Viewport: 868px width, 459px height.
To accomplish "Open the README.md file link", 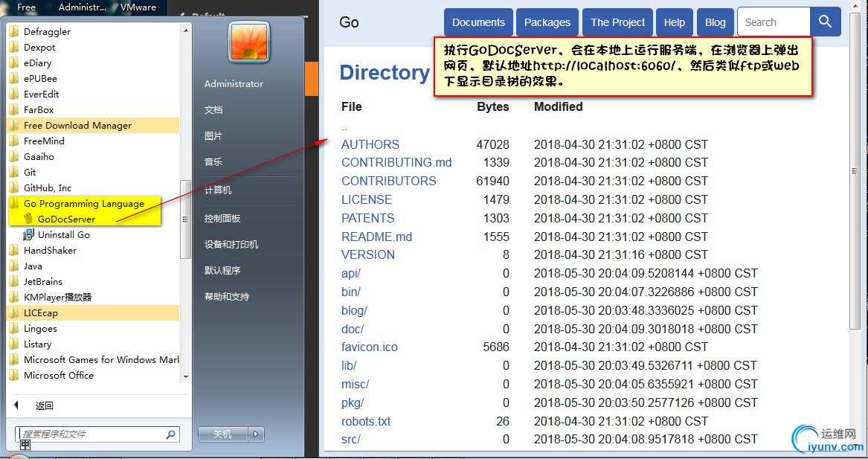I will click(376, 237).
